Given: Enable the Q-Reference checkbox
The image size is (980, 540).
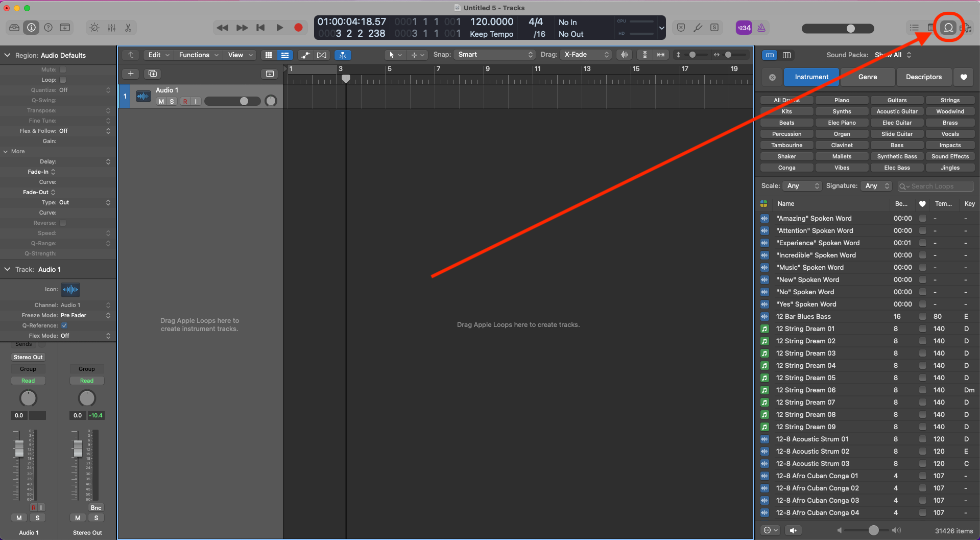Looking at the screenshot, I should point(64,325).
